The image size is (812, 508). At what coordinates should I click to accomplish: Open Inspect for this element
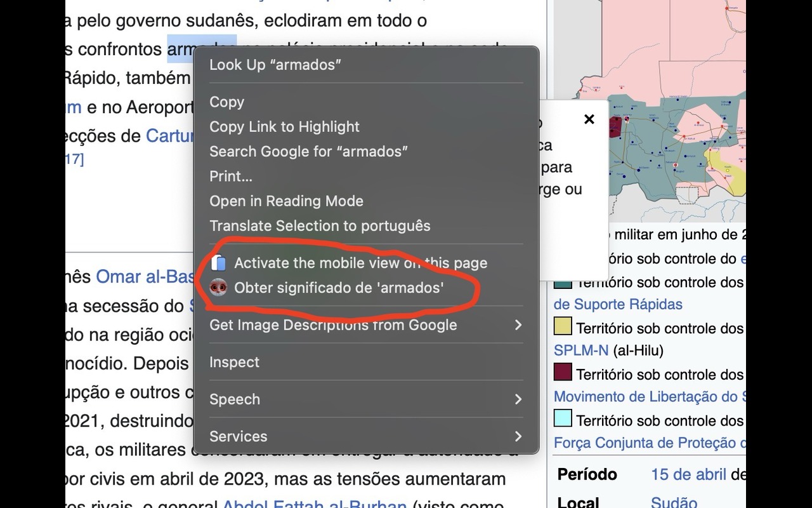[234, 362]
